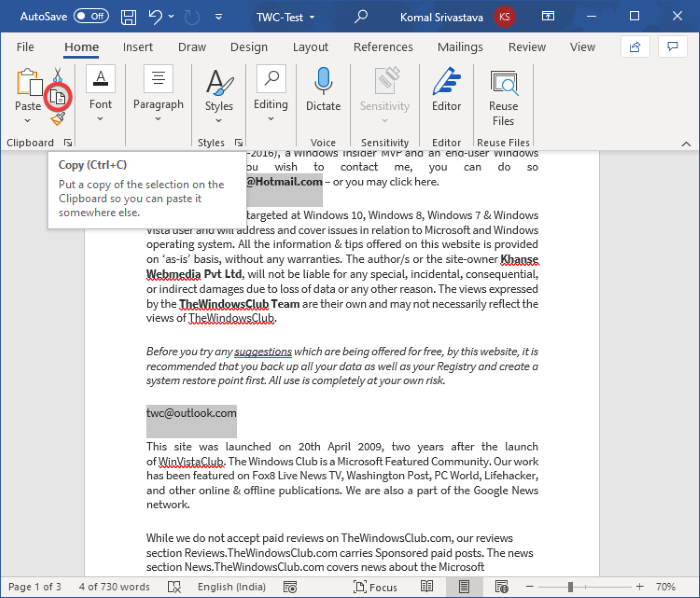The image size is (700, 598).
Task: Click the bold TheWindowsClub Team text
Action: [239, 304]
